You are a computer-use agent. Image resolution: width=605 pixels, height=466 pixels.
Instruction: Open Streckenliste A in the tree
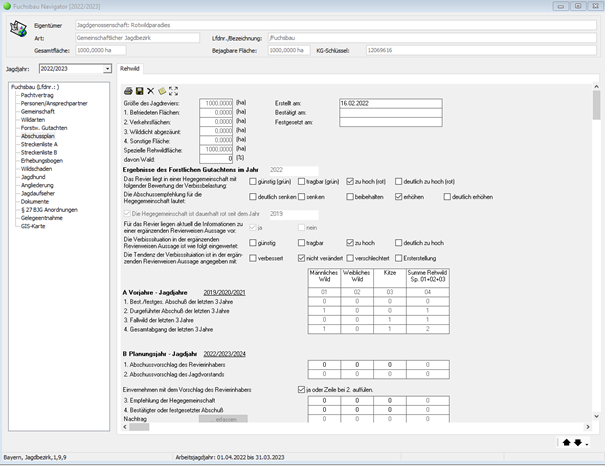pyautogui.click(x=39, y=143)
